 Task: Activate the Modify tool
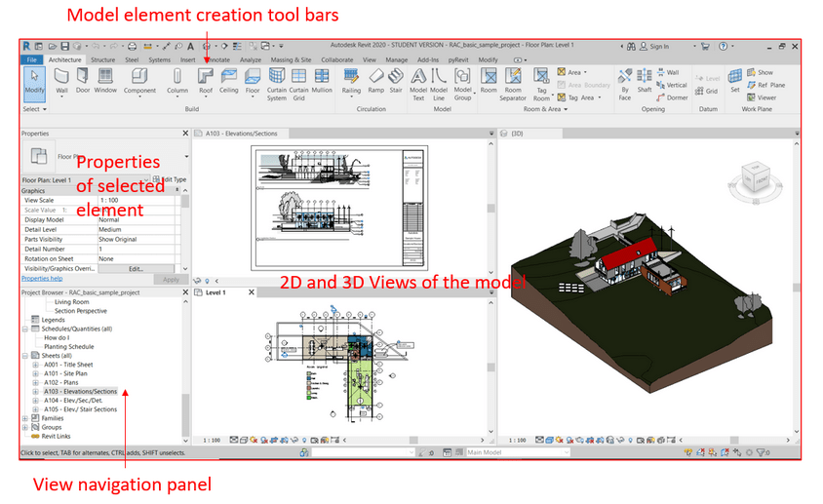click(x=32, y=79)
